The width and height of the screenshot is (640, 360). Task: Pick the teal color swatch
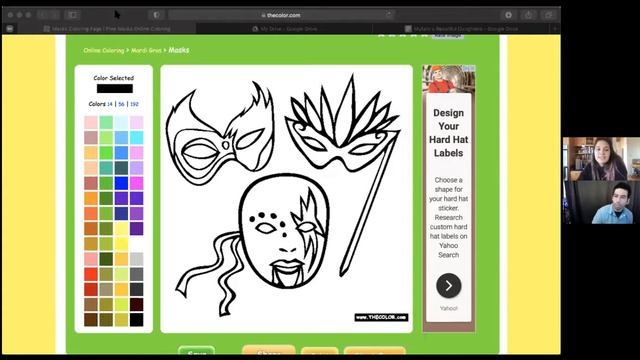tap(106, 168)
